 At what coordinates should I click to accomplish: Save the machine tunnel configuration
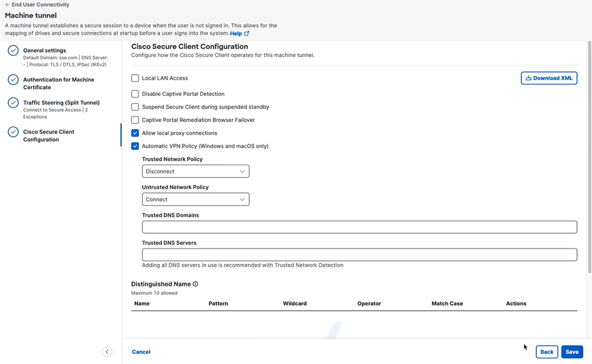coord(572,352)
